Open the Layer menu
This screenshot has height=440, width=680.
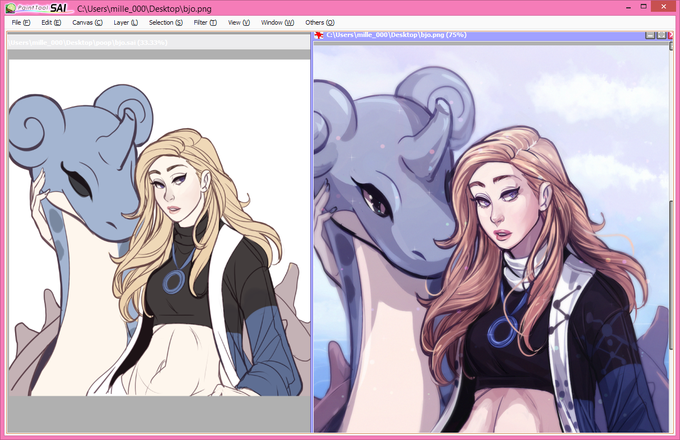tap(125, 23)
